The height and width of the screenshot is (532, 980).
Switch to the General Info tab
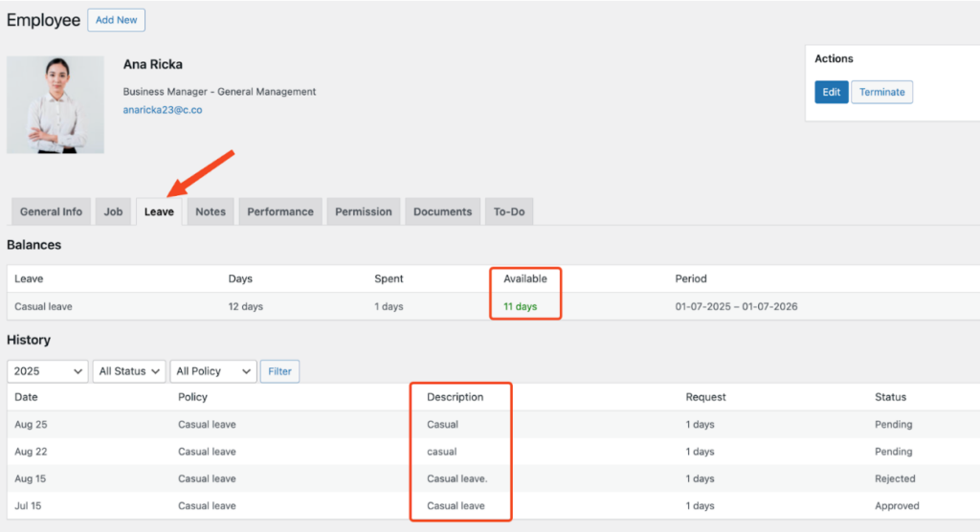[x=51, y=211]
